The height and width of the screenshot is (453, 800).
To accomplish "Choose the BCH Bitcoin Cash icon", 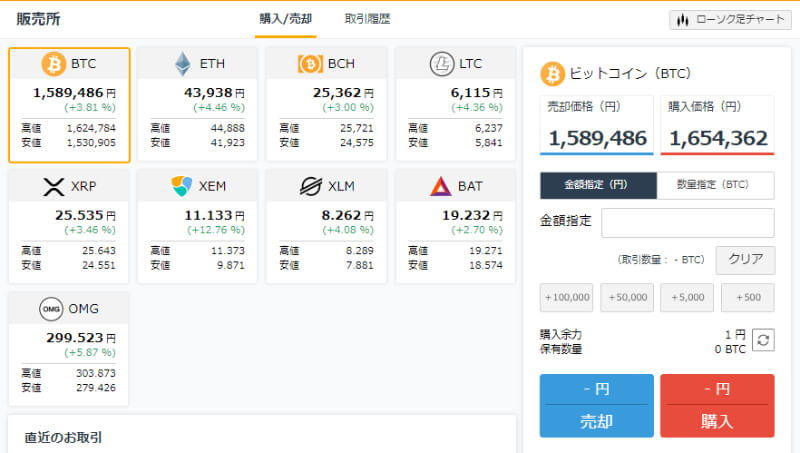I will pos(310,64).
